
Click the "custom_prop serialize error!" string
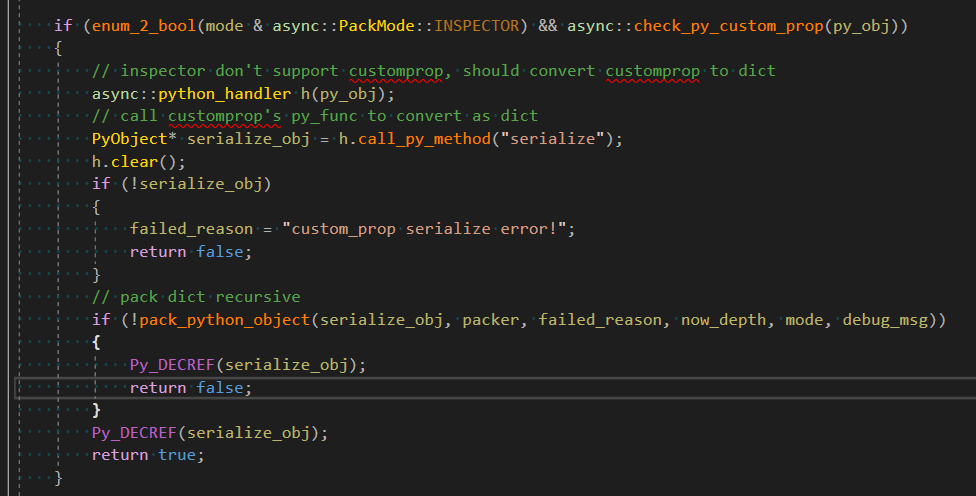point(427,229)
